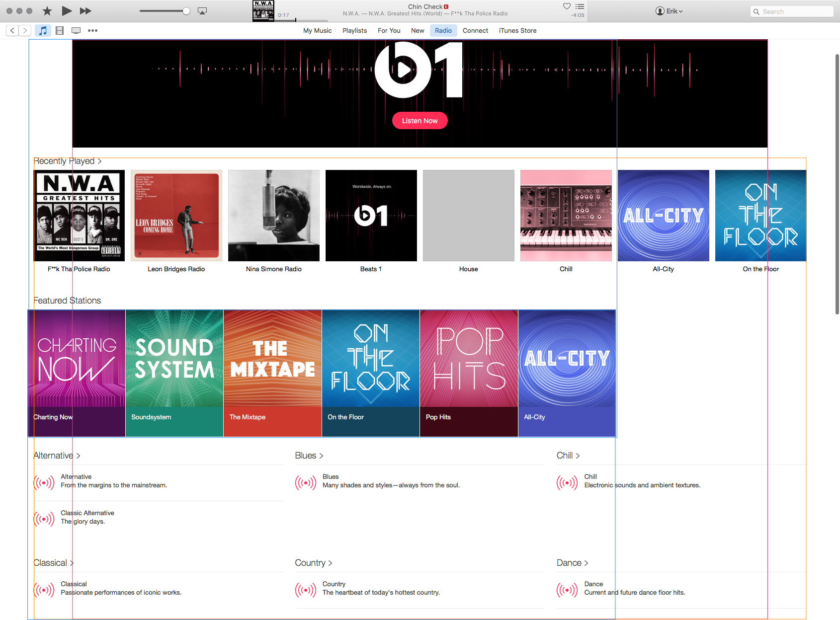Screen dimensions: 840x620
Task: Play Classic Alternative station radio icon
Action: point(44,519)
